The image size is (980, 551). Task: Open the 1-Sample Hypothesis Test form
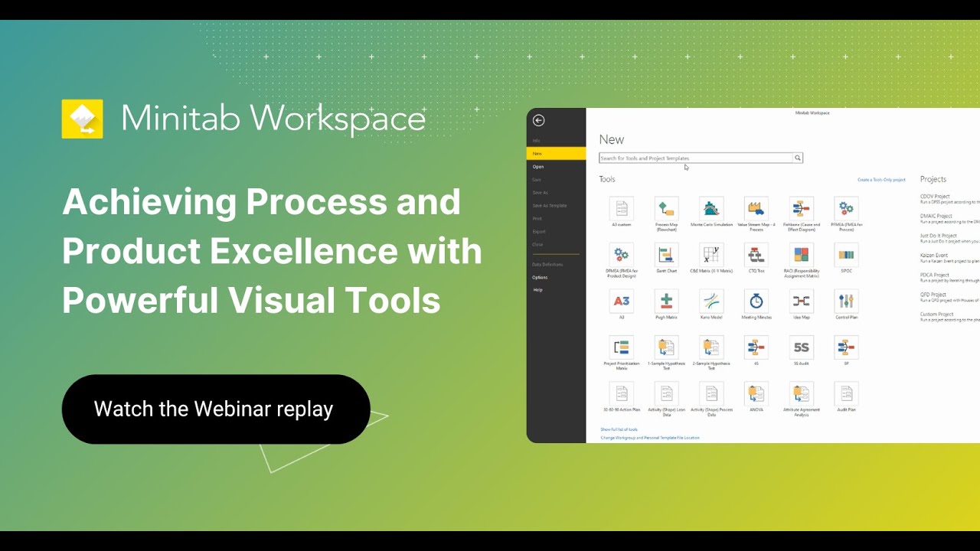[666, 347]
